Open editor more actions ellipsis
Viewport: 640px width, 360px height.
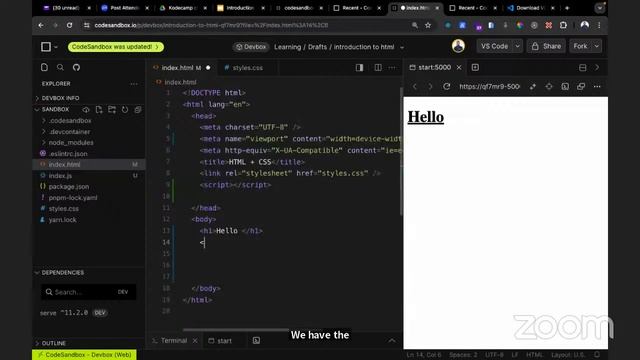click(x=392, y=67)
